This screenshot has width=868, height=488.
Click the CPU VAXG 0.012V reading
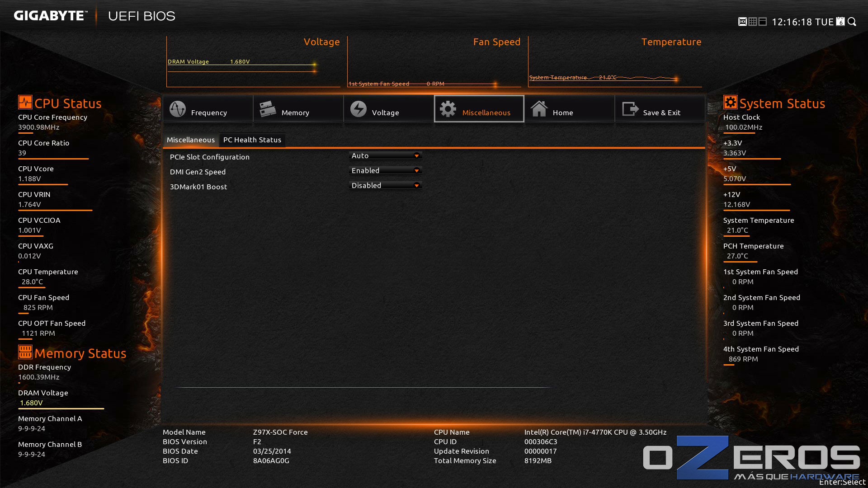click(x=29, y=256)
